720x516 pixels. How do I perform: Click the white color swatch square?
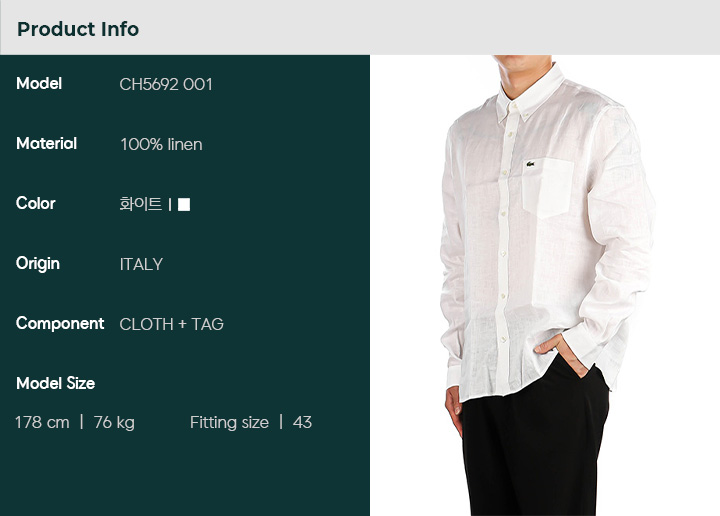pos(184,204)
